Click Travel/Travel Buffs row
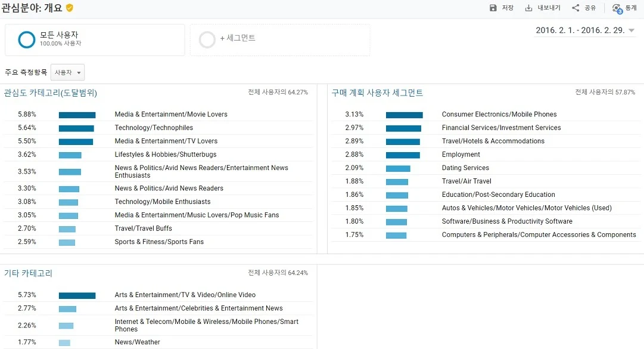 click(158, 228)
